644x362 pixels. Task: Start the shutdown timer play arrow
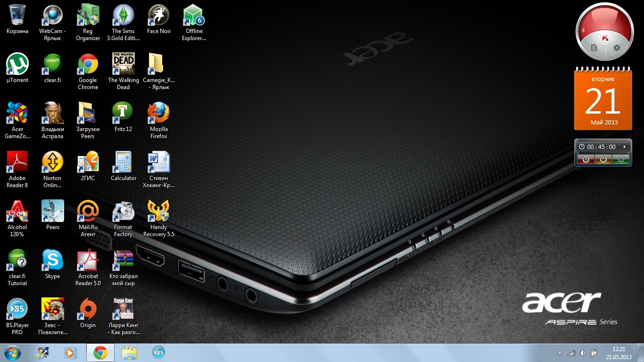(624, 147)
